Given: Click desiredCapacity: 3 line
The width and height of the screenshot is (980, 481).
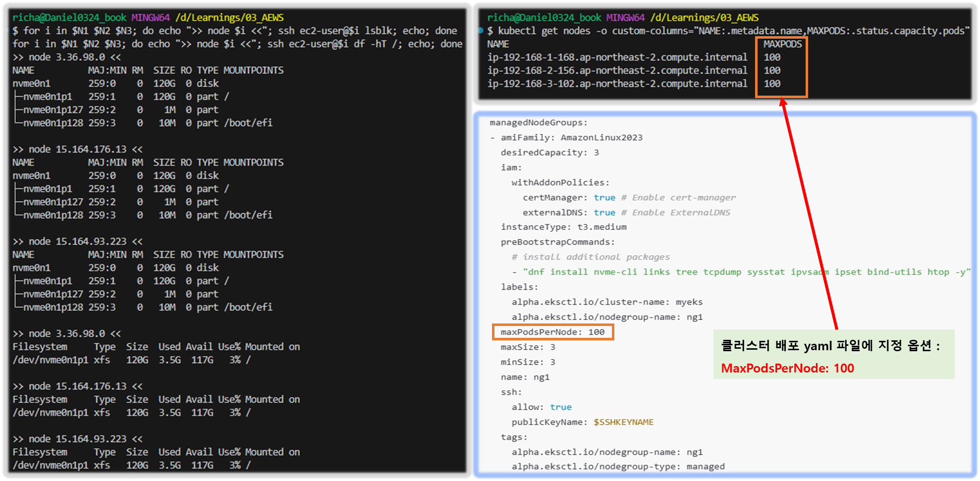Looking at the screenshot, I should click(549, 152).
